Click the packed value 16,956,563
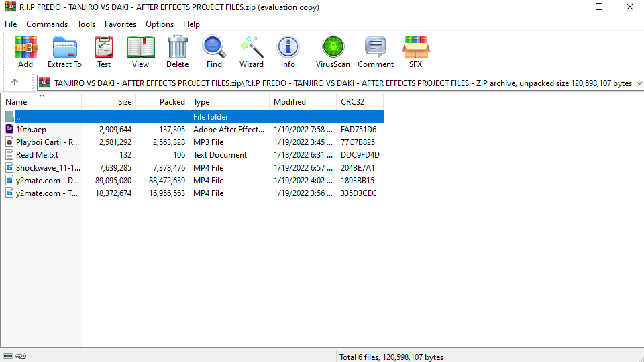The height and width of the screenshot is (362, 644). pyautogui.click(x=167, y=193)
